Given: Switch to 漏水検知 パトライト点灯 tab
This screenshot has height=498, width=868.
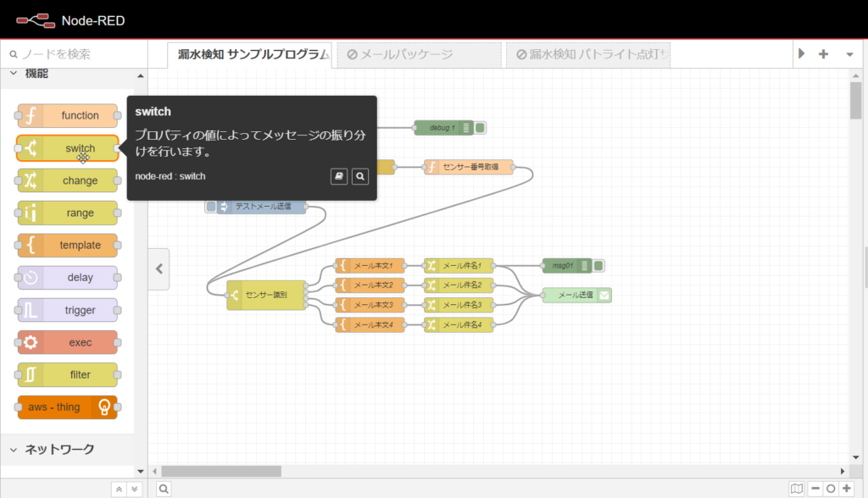Looking at the screenshot, I should [588, 54].
